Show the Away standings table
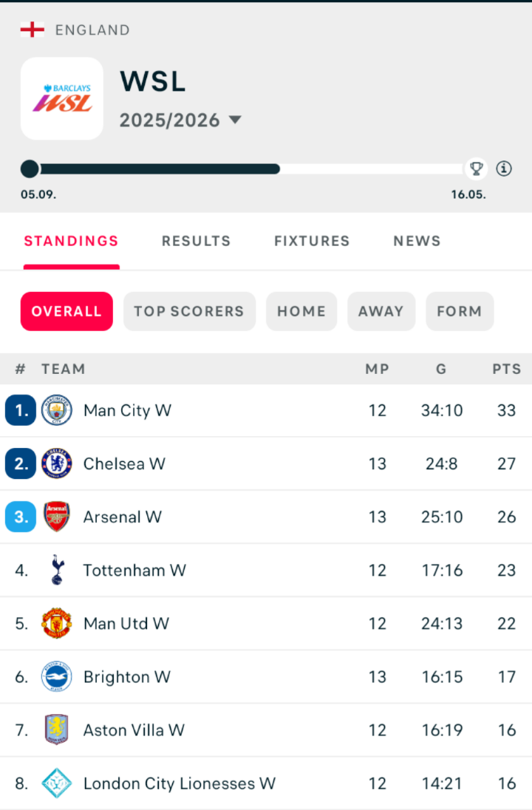This screenshot has width=532, height=810. click(x=381, y=311)
